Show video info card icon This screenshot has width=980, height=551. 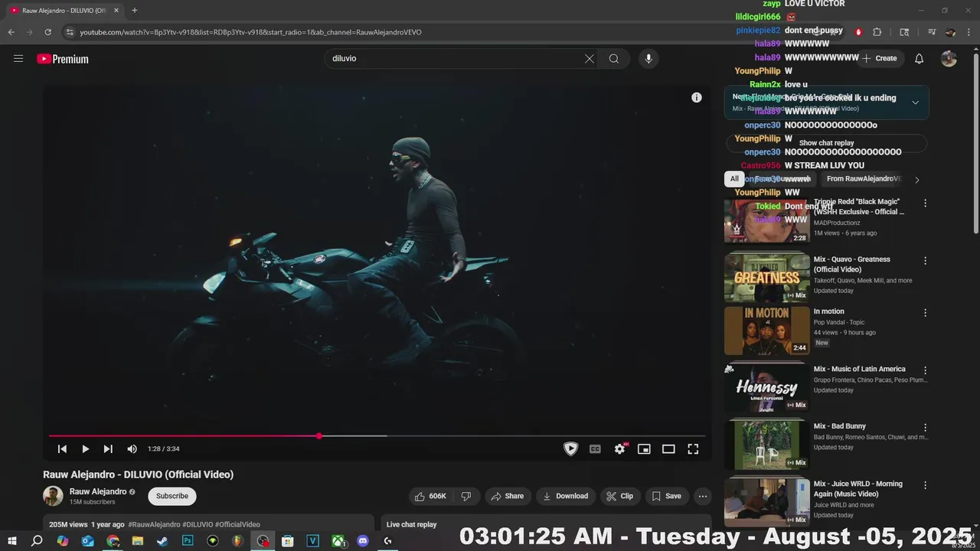point(697,97)
